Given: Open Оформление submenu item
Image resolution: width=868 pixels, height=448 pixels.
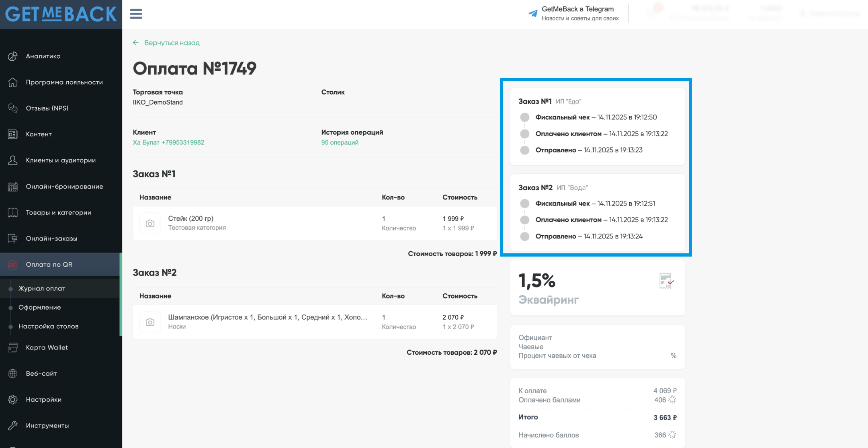Looking at the screenshot, I should pyautogui.click(x=40, y=307).
